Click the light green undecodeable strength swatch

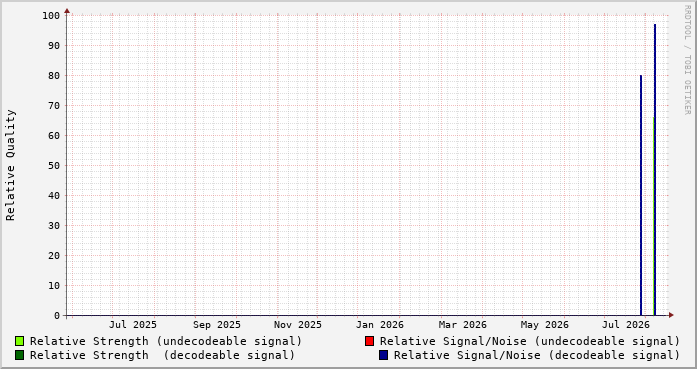19,341
